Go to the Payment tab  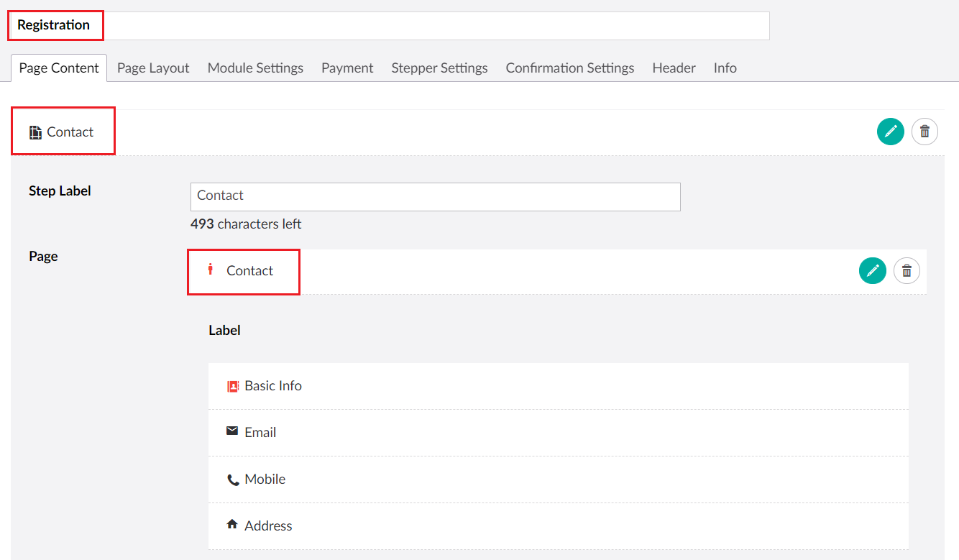tap(347, 68)
